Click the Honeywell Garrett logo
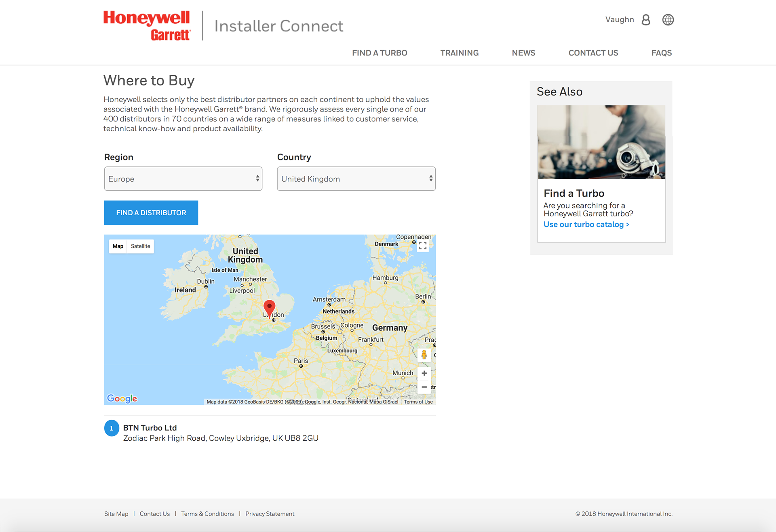The height and width of the screenshot is (532, 776). tap(146, 25)
